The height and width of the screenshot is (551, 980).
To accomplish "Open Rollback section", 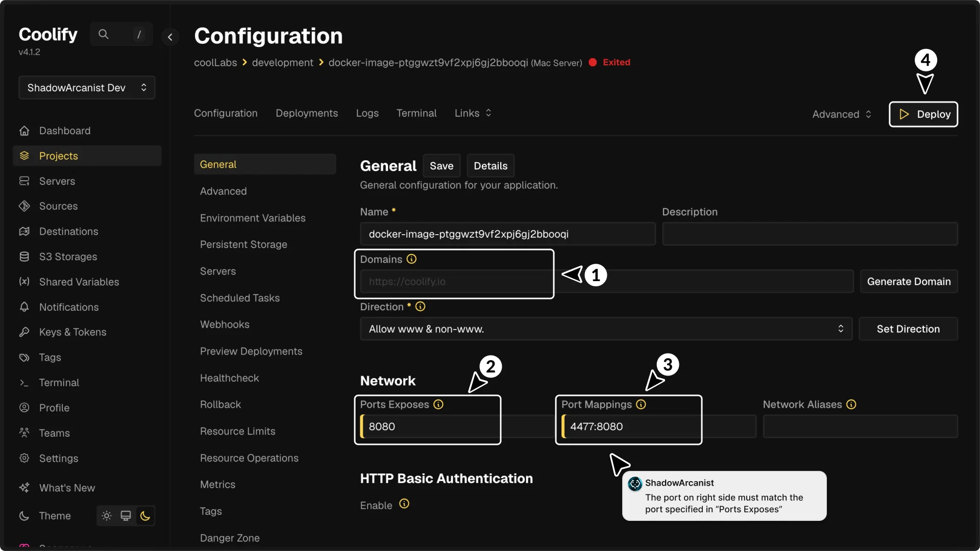I will [220, 405].
